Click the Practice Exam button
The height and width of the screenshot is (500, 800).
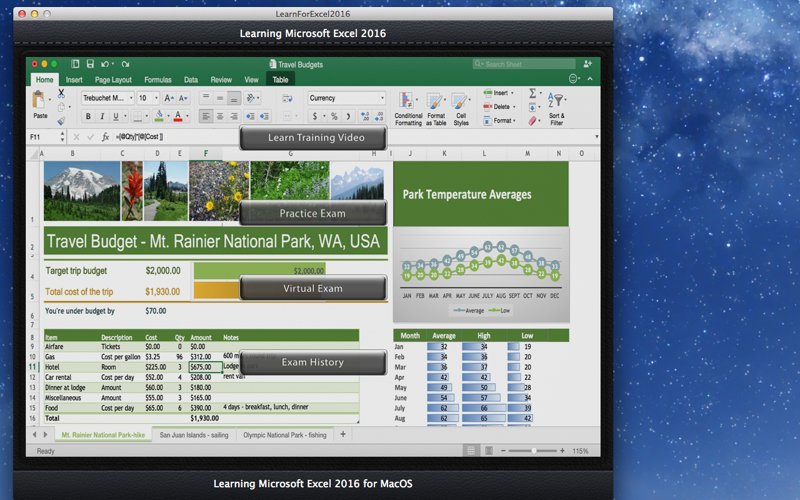pyautogui.click(x=313, y=213)
